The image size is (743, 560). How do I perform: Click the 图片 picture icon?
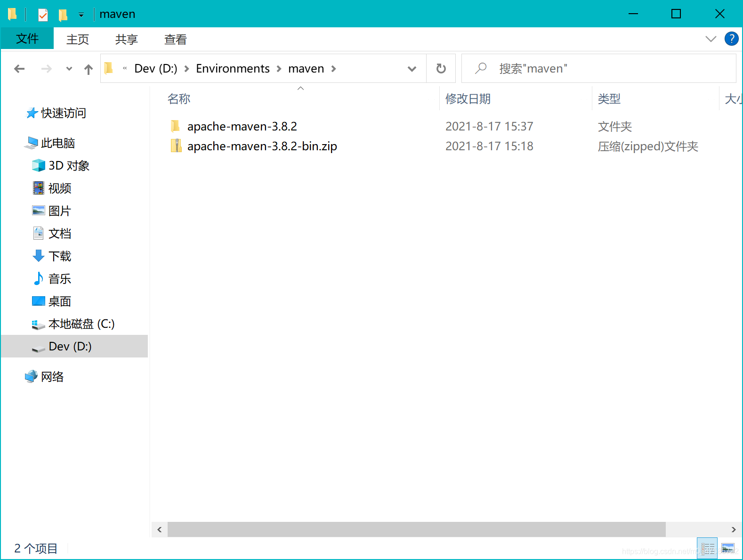(38, 210)
